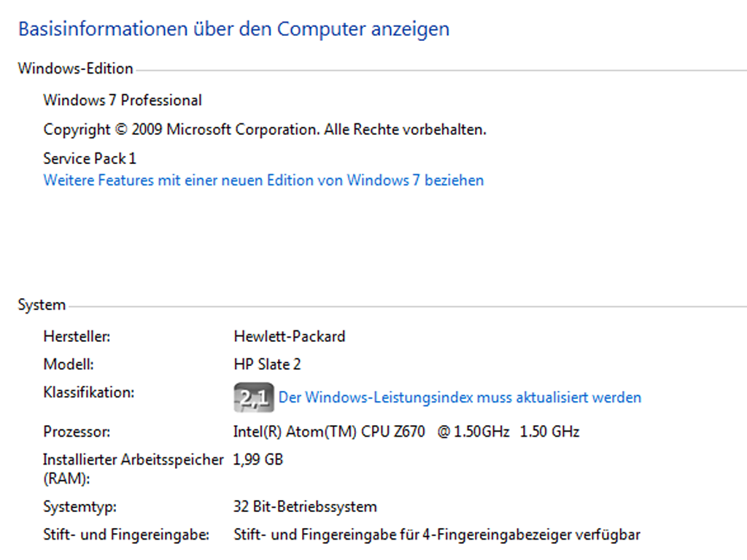747x560 pixels.
Task: Click the 'Systemtyp:' label
Action: (x=80, y=507)
